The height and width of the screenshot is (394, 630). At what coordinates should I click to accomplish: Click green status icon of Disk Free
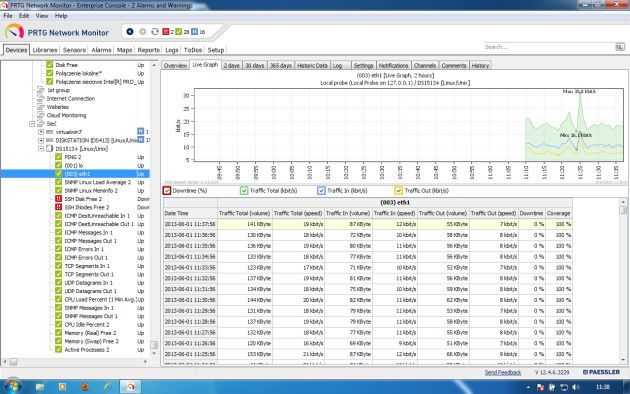(49, 65)
